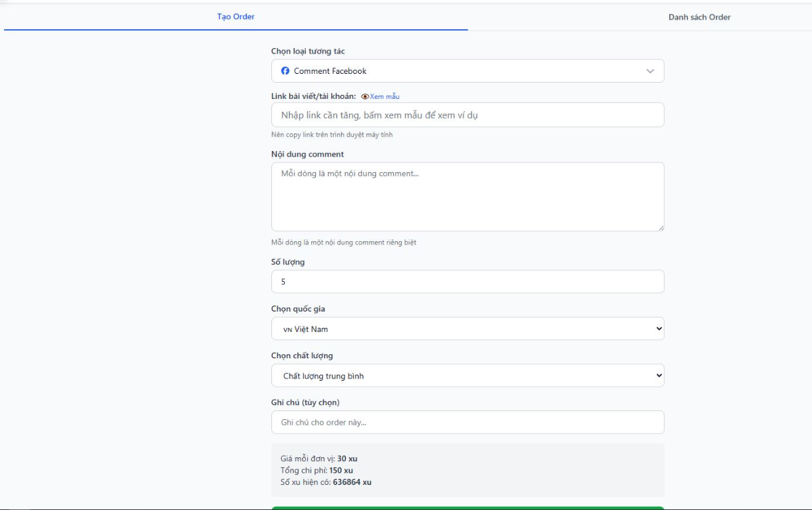The height and width of the screenshot is (510, 812).
Task: Click the Ghi chú (tùy chọn) label
Action: (305, 402)
